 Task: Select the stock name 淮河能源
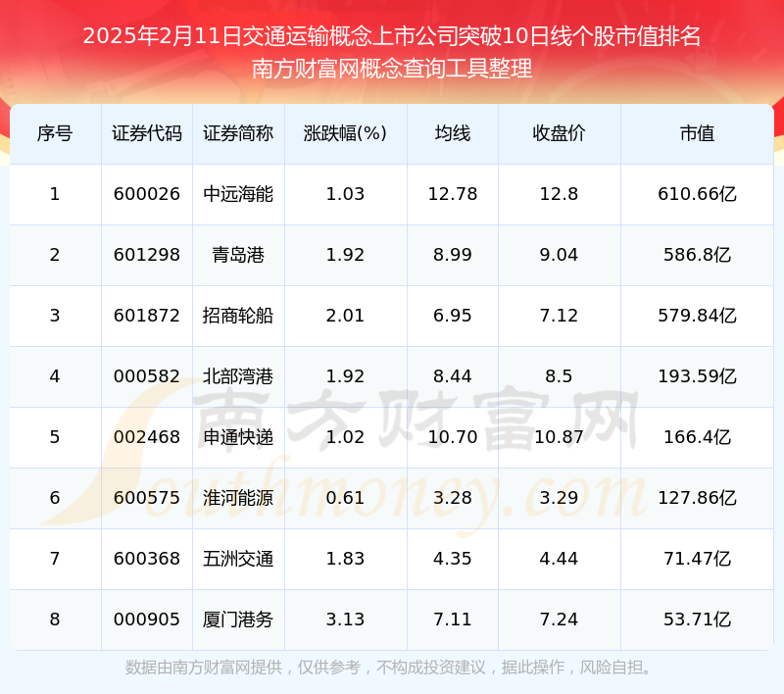coord(238,498)
